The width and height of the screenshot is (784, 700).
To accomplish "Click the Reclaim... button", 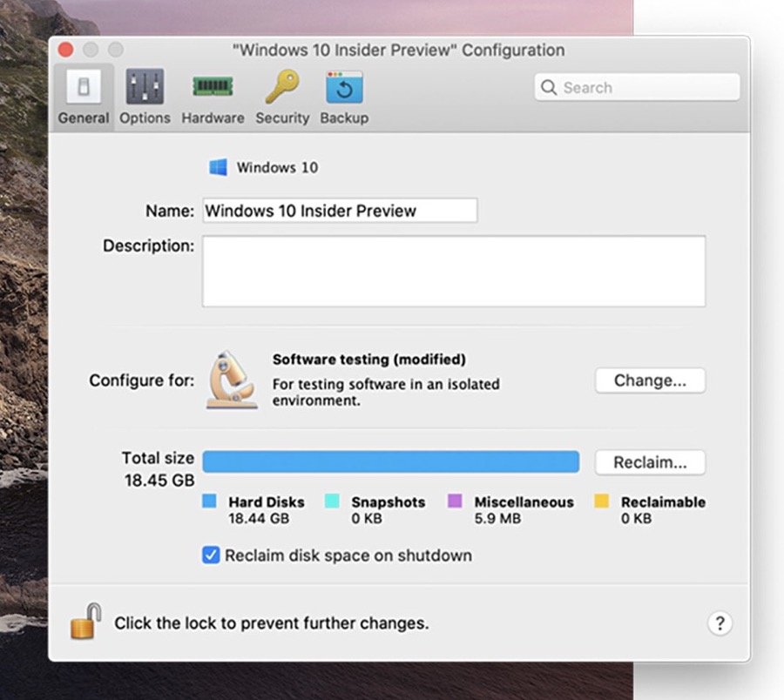I will 650,462.
